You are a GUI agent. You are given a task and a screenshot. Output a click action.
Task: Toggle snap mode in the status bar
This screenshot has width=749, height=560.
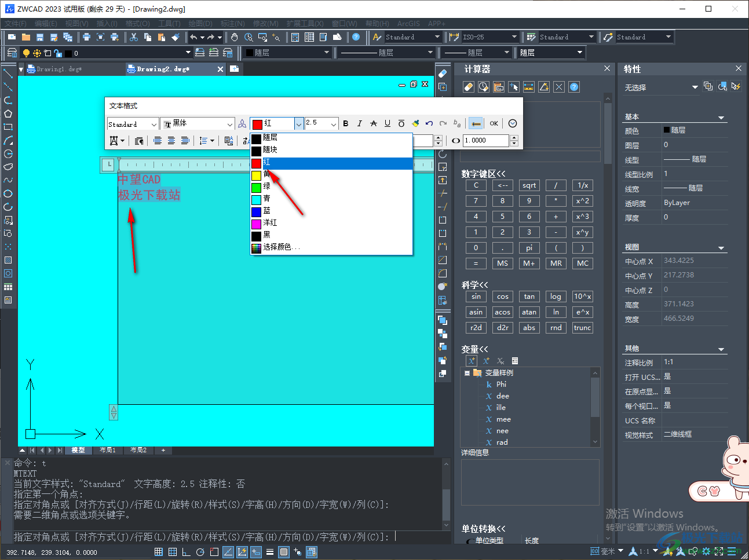tap(159, 552)
